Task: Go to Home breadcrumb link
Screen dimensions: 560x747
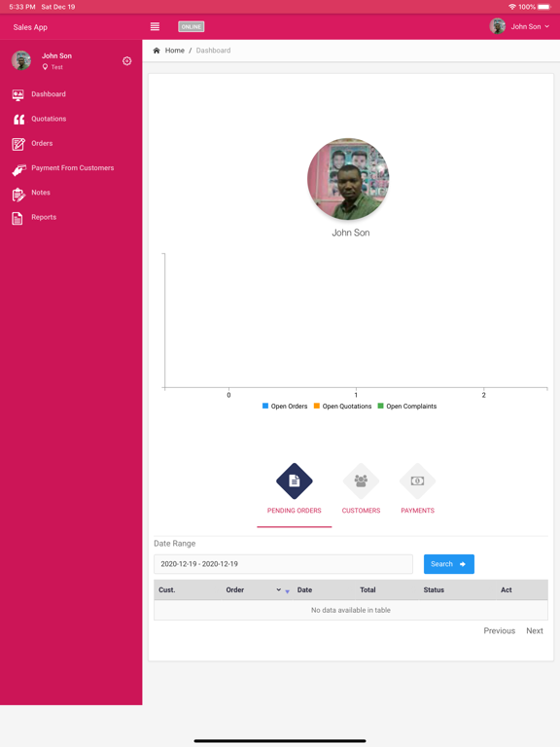Action: 174,51
